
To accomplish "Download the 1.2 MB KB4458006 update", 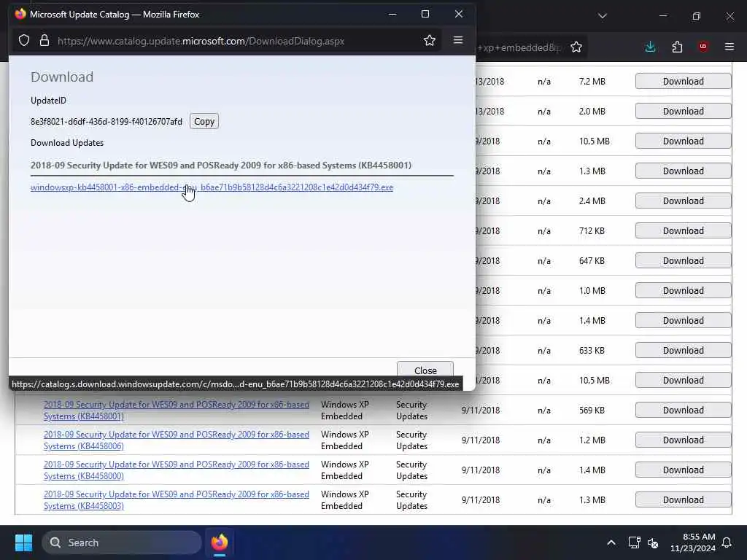I will point(683,440).
